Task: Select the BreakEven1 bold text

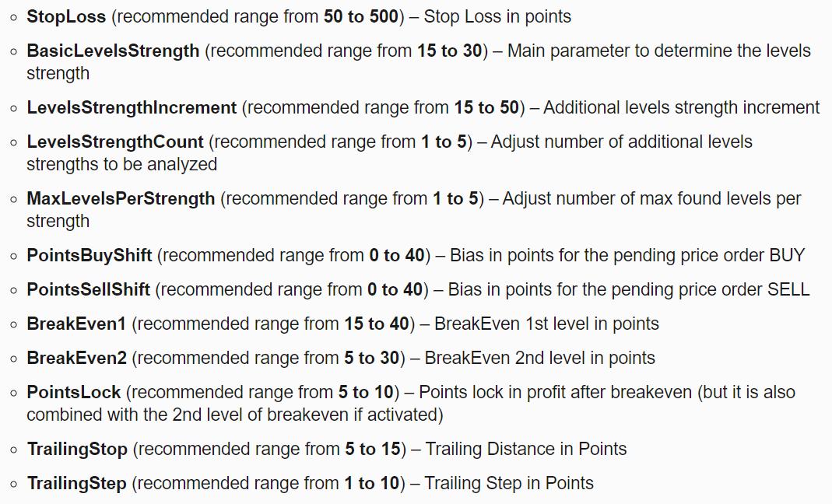Action: pyautogui.click(x=76, y=324)
